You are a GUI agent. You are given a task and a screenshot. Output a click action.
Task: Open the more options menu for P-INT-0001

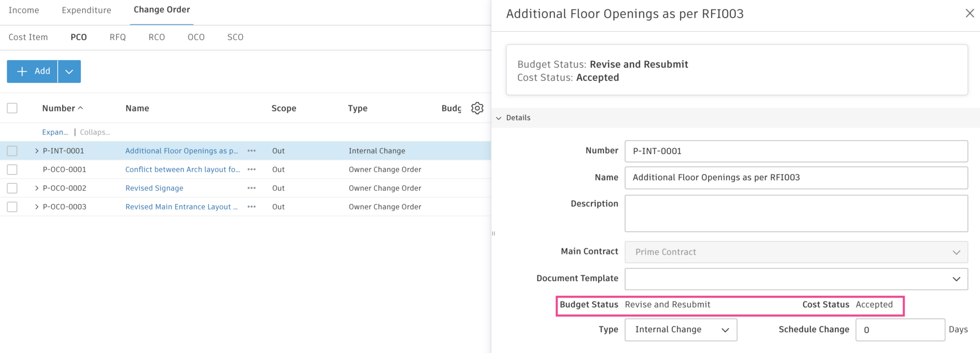tap(252, 151)
